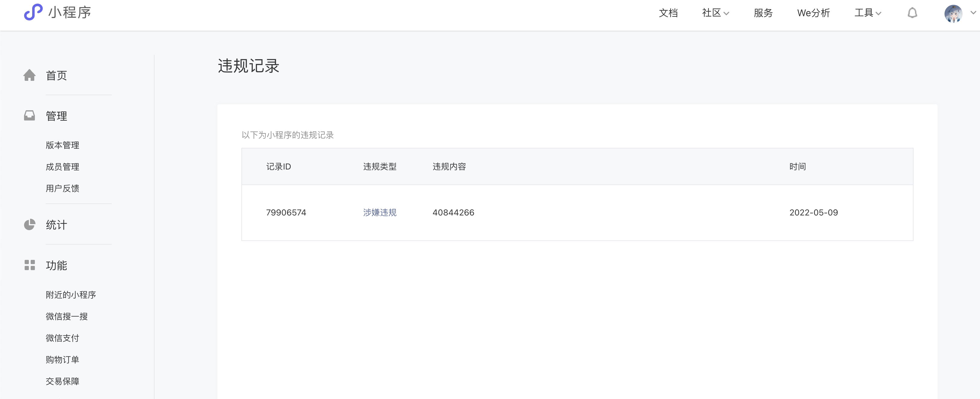Open 附近的小程序 page
The width and height of the screenshot is (980, 399).
[x=71, y=295]
